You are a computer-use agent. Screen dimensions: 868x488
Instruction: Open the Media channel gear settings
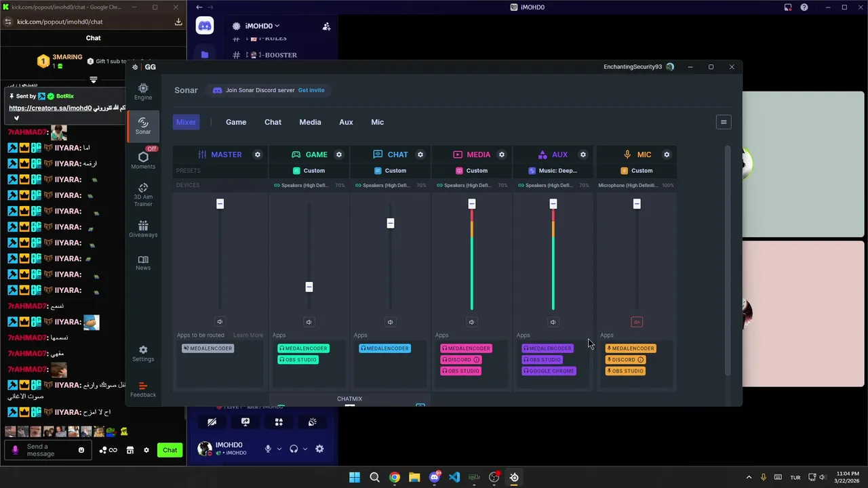(502, 155)
